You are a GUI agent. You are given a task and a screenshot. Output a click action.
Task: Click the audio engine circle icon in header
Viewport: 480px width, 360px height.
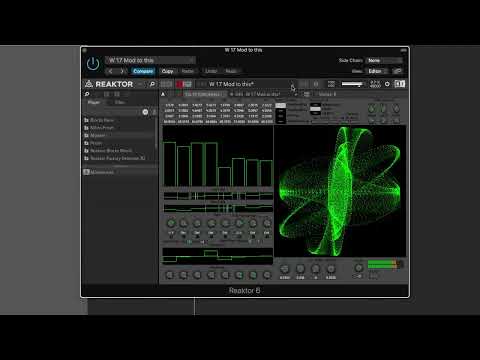coord(387,84)
